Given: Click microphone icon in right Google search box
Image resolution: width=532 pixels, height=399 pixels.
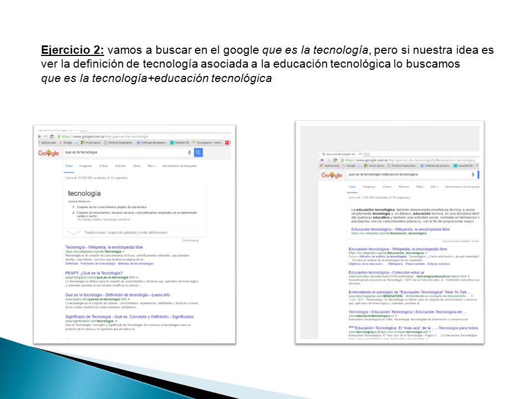Looking at the screenshot, I should (x=473, y=175).
